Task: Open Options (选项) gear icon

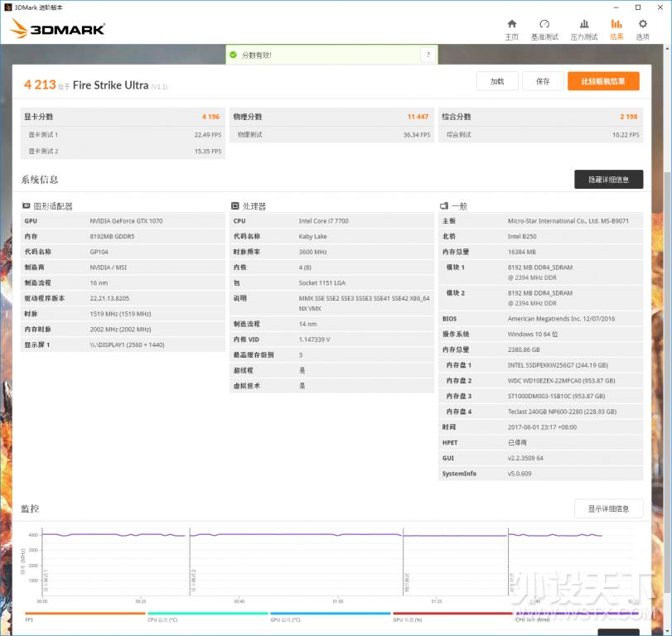Action: pyautogui.click(x=642, y=29)
